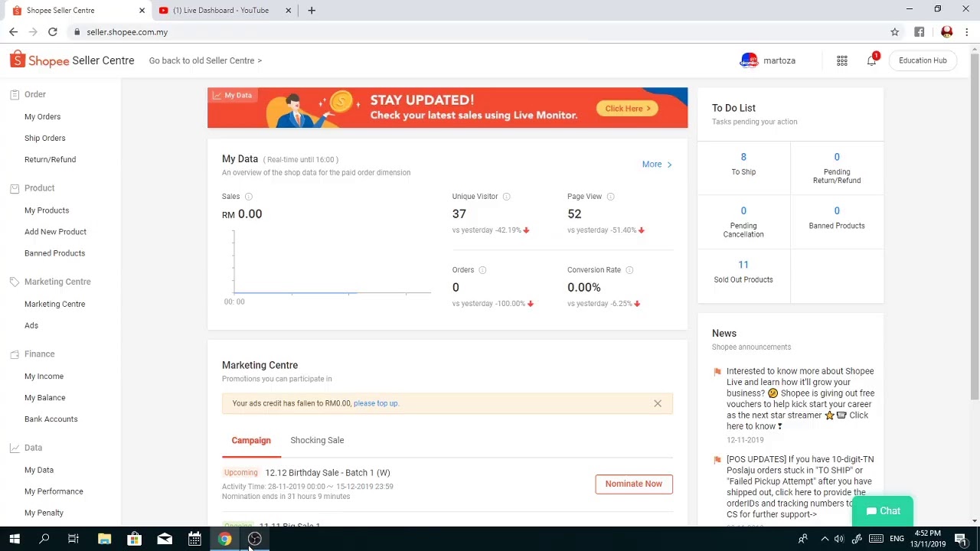The width and height of the screenshot is (980, 551).
Task: Click the Data section header in the sidebar
Action: pyautogui.click(x=33, y=448)
